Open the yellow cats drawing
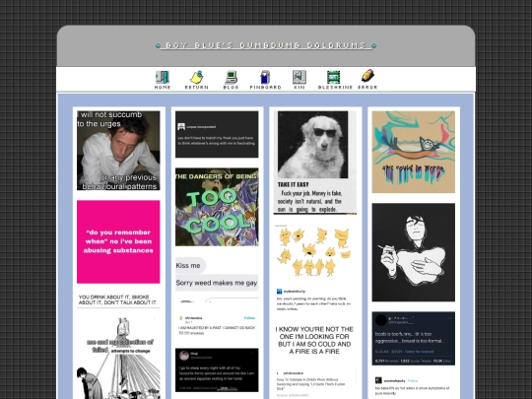The width and height of the screenshot is (532, 399). click(x=315, y=251)
